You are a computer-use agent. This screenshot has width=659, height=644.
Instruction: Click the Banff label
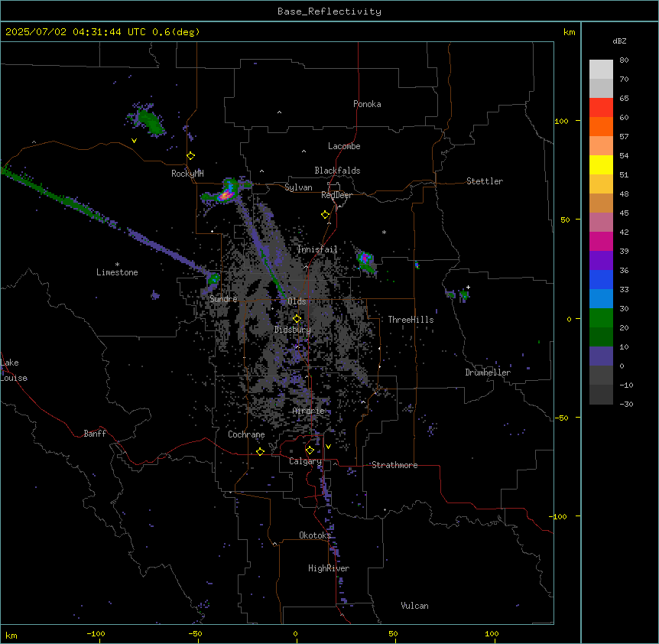[95, 434]
